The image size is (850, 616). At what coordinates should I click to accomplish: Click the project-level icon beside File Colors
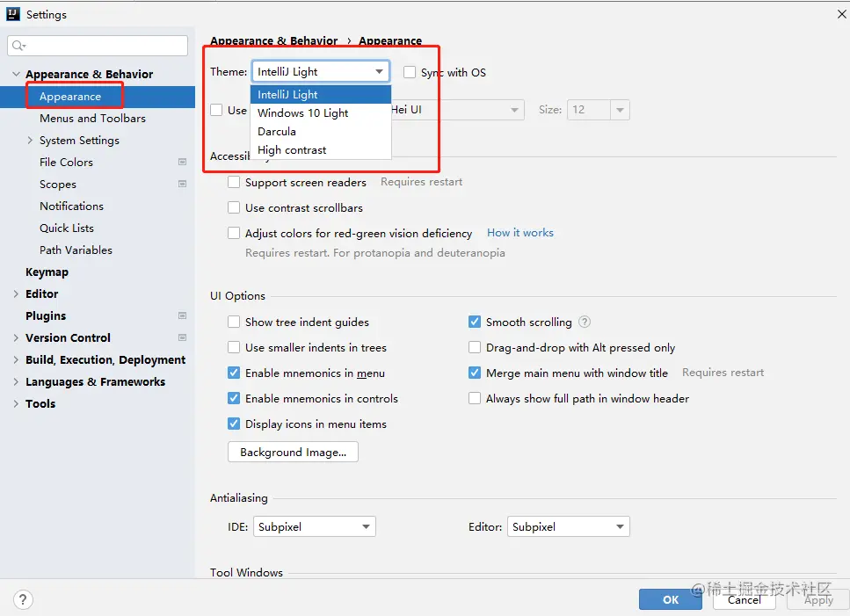(182, 162)
